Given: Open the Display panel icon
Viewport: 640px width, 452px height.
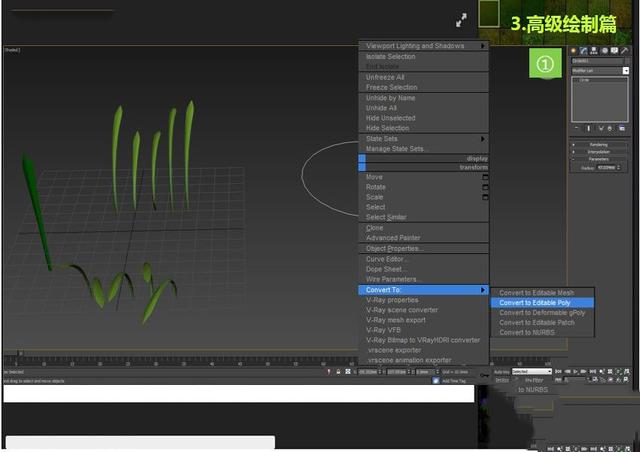Looking at the screenshot, I should point(614,50).
